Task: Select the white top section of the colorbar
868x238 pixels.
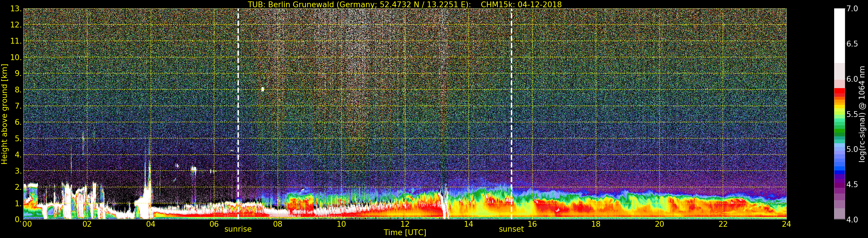Action: [839, 34]
